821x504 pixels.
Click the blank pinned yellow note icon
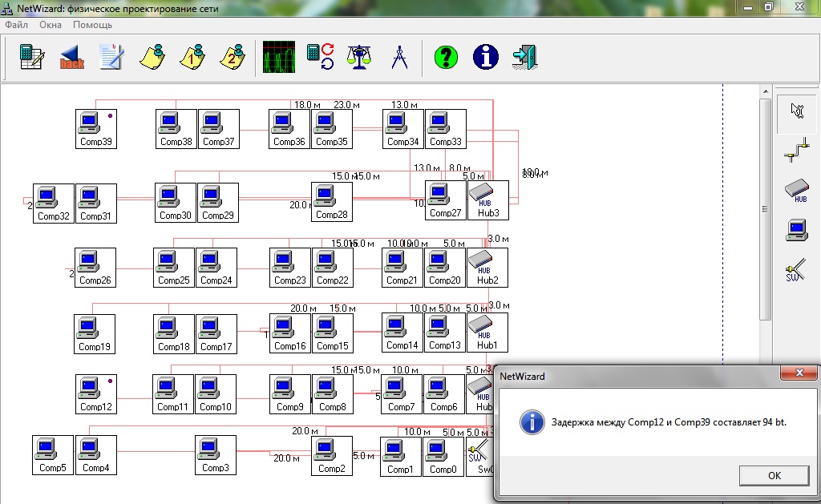click(152, 57)
